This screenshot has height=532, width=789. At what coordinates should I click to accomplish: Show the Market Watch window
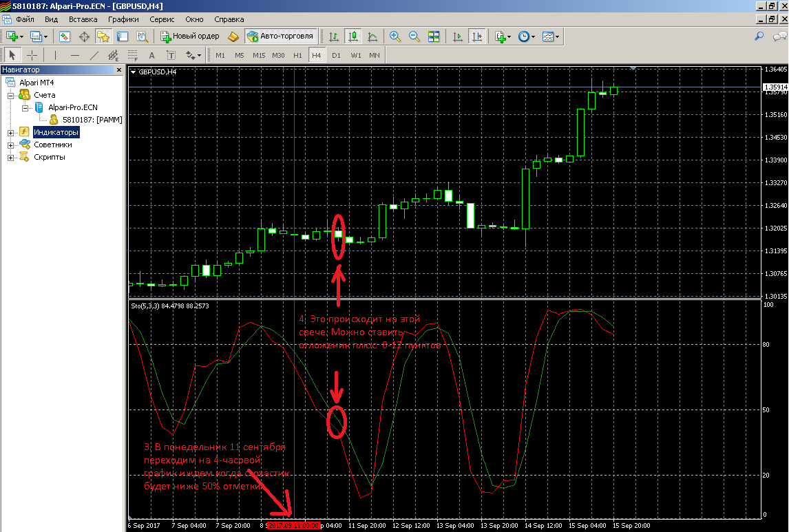click(65, 36)
